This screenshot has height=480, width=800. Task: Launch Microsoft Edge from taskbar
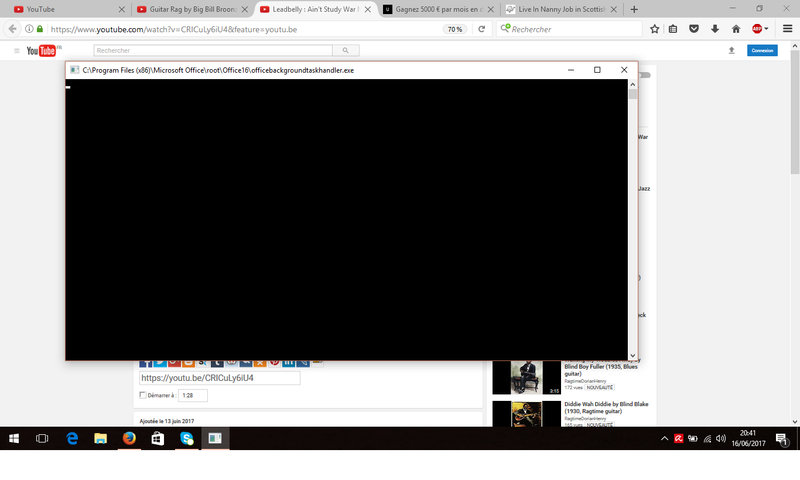[72, 438]
